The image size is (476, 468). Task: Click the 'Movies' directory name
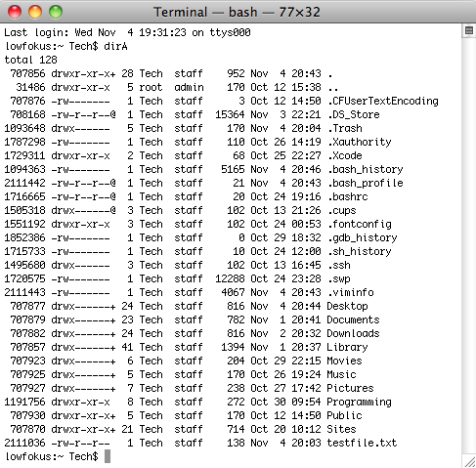coord(344,361)
